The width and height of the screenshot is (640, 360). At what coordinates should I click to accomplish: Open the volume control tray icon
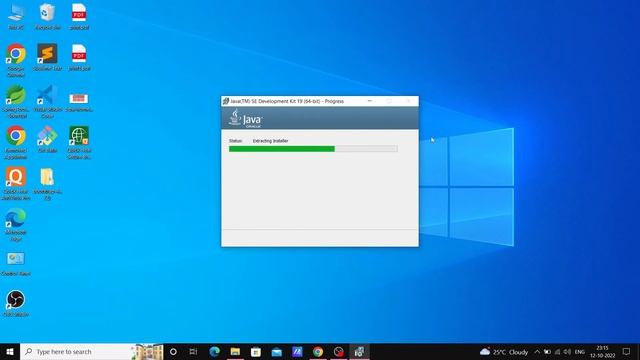[x=567, y=351]
